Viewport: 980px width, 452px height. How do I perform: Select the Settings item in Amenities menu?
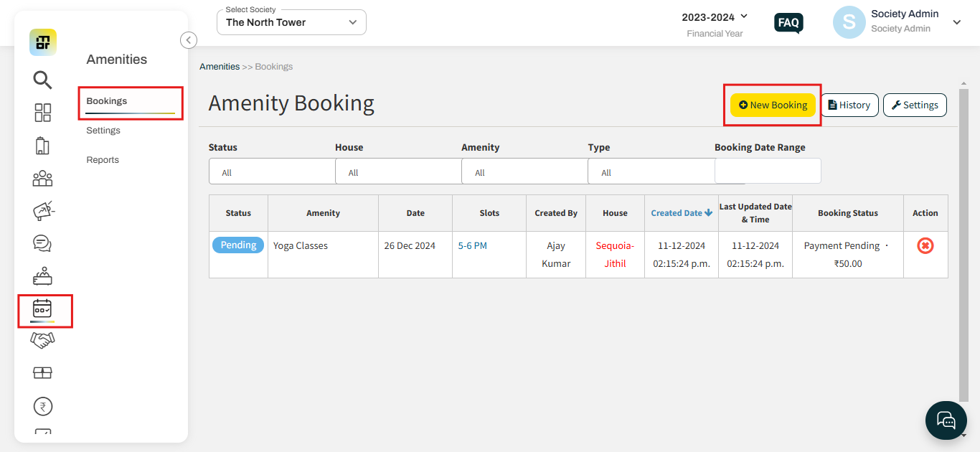(103, 131)
